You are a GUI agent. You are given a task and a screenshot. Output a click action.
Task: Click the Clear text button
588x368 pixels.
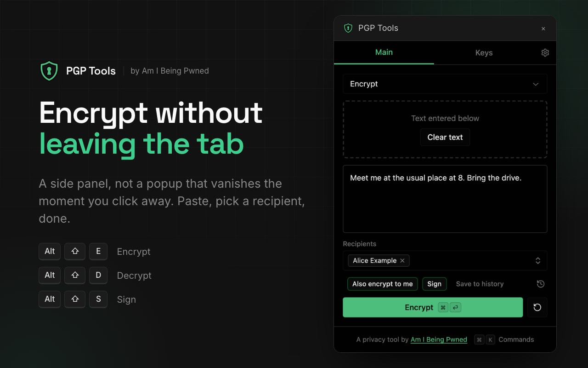click(445, 137)
